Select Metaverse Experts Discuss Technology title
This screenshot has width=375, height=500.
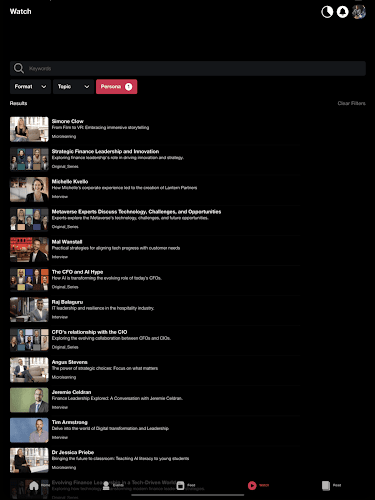click(136, 212)
